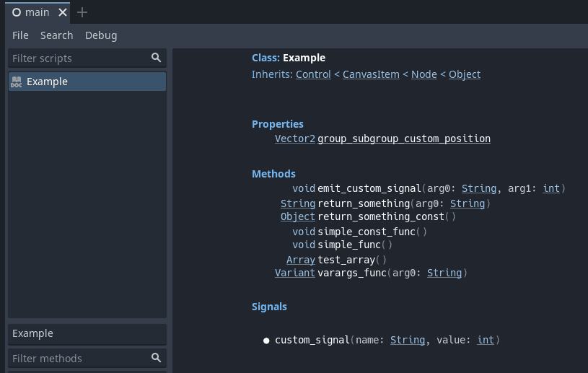Viewport: 588px width, 373px height.
Task: Click the circle icon on main tab
Action: [17, 12]
